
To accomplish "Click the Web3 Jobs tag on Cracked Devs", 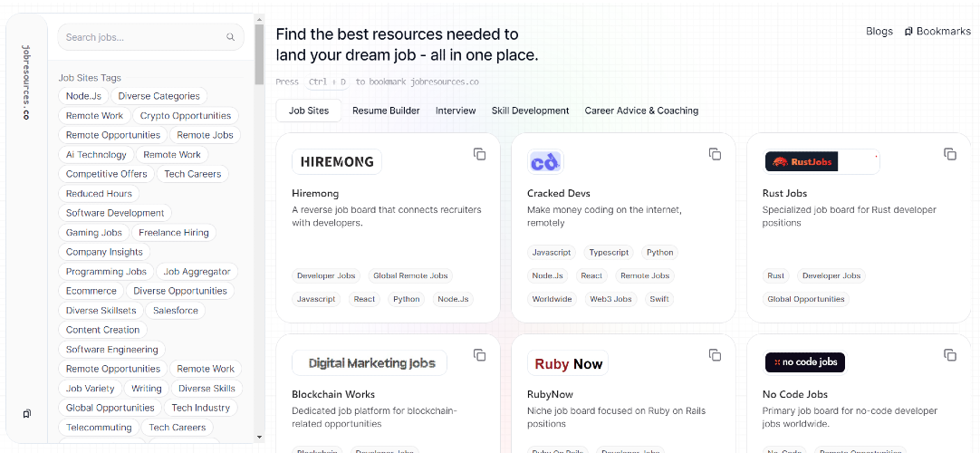I will pyautogui.click(x=611, y=299).
